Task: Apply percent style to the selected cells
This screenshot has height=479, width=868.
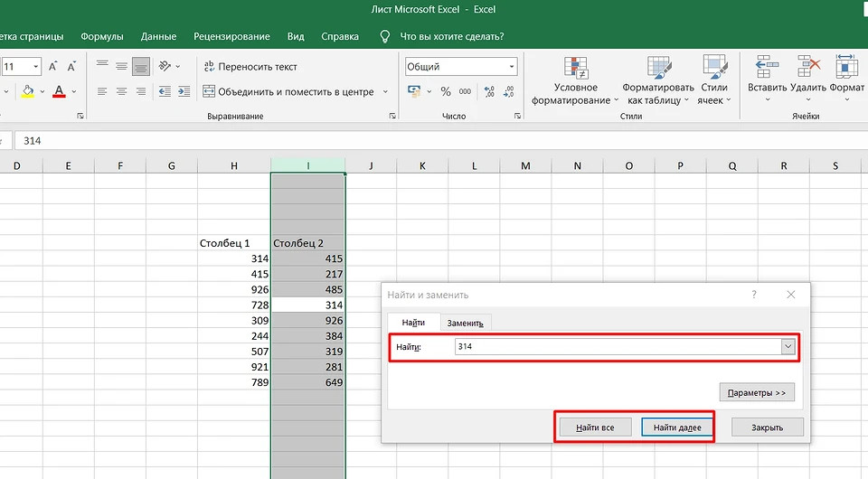Action: 445,91
